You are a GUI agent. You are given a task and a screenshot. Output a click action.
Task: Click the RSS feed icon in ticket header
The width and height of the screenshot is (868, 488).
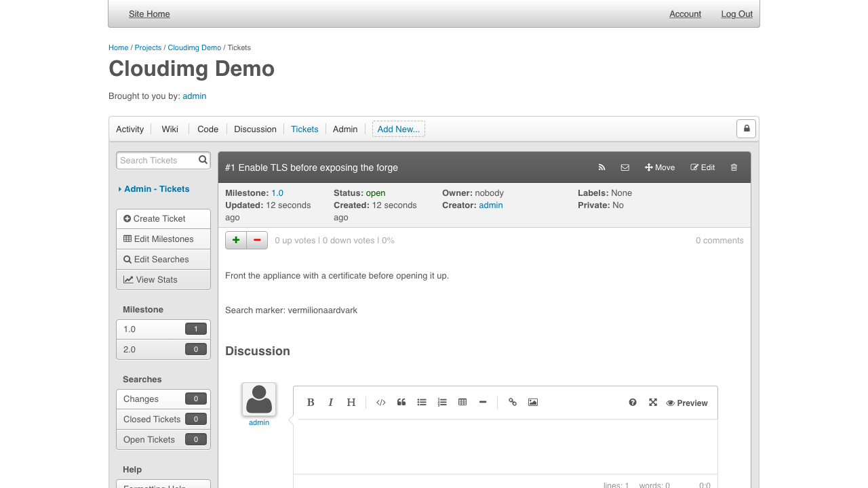click(601, 167)
